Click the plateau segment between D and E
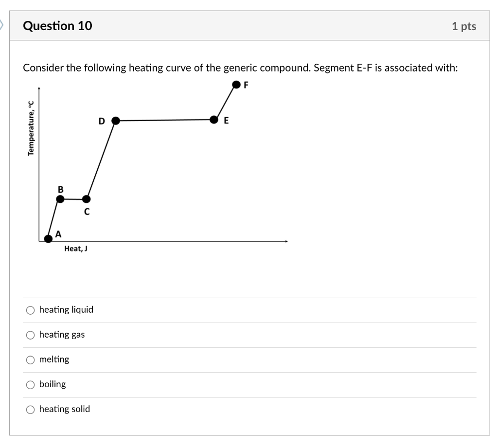The image size is (498, 448). click(x=165, y=120)
